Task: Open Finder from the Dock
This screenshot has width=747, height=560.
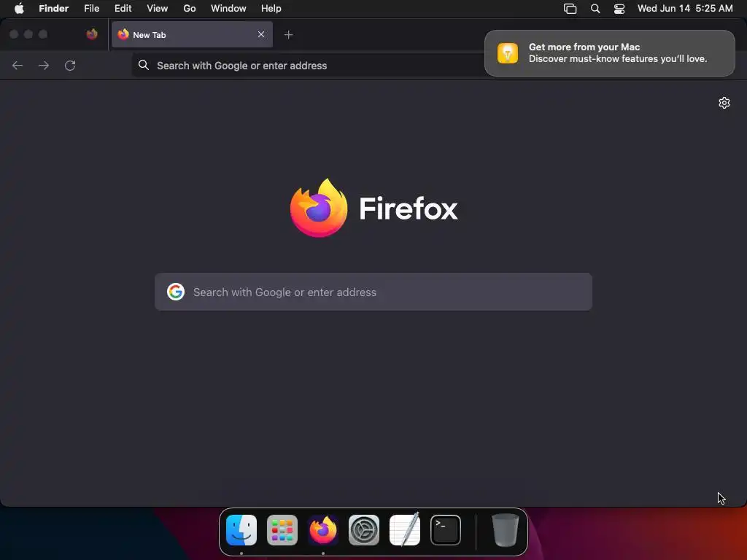Action: pyautogui.click(x=241, y=530)
